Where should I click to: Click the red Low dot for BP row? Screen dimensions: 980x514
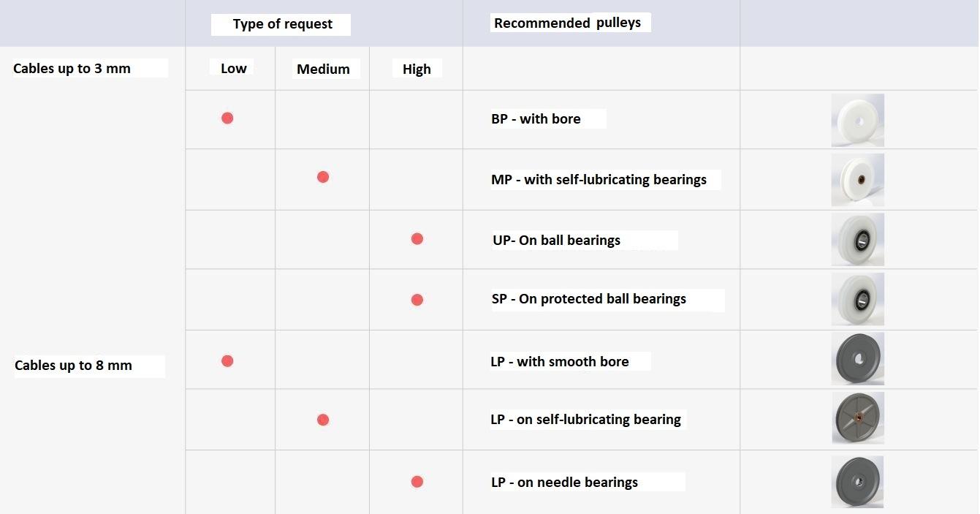pyautogui.click(x=227, y=118)
